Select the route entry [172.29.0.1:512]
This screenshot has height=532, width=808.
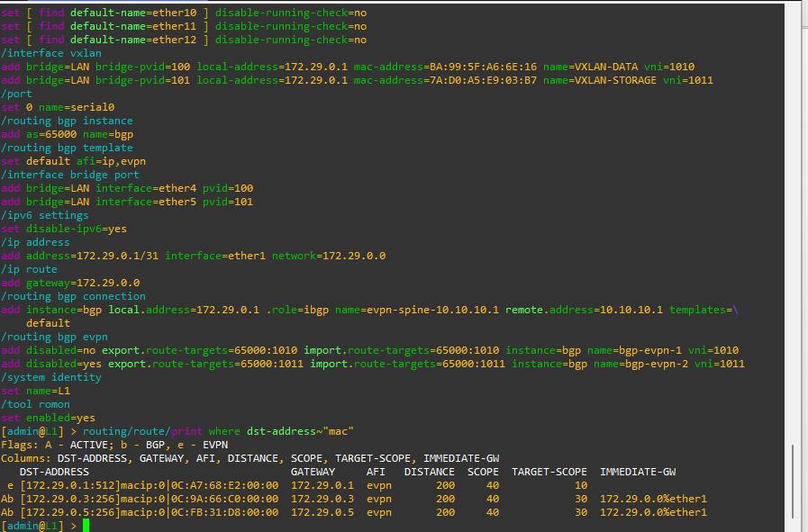click(x=72, y=484)
